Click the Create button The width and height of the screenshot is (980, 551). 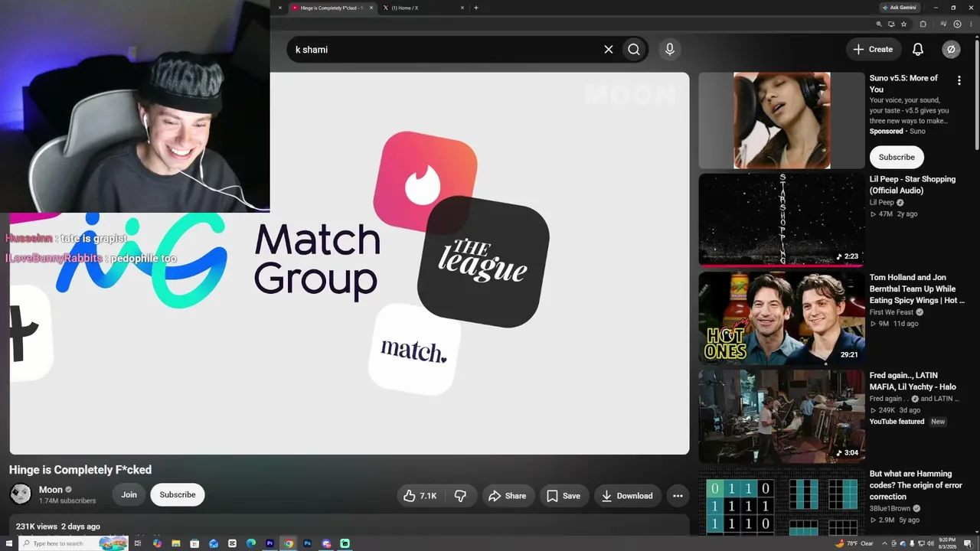click(x=873, y=49)
